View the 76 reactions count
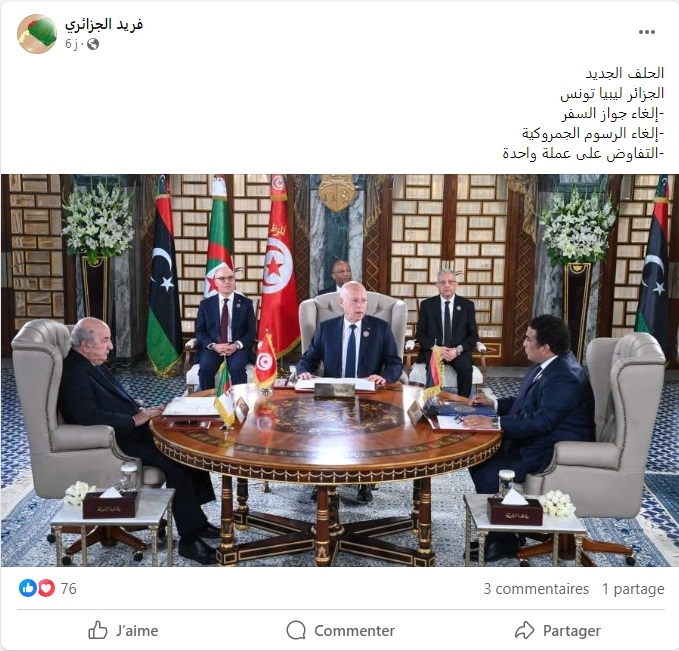Screen dimensions: 679x651 pos(68,589)
